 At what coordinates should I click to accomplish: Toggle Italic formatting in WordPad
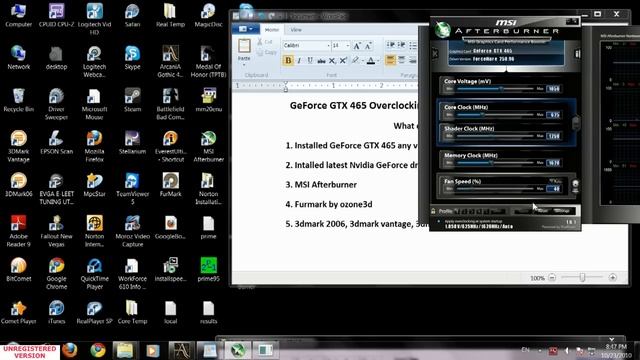tap(299, 61)
